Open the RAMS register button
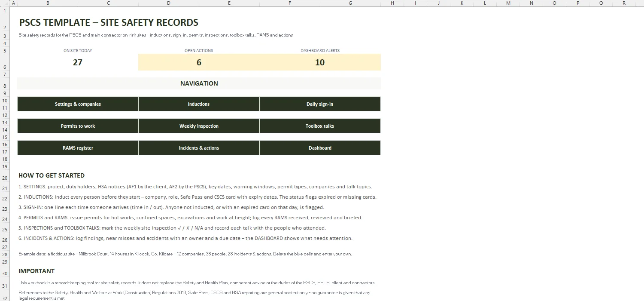The image size is (644, 301). coord(78,148)
